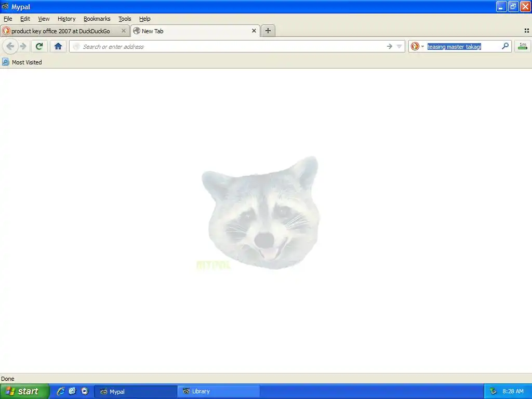Open the Bookmarks menu
The image size is (532, 399).
[x=97, y=19]
